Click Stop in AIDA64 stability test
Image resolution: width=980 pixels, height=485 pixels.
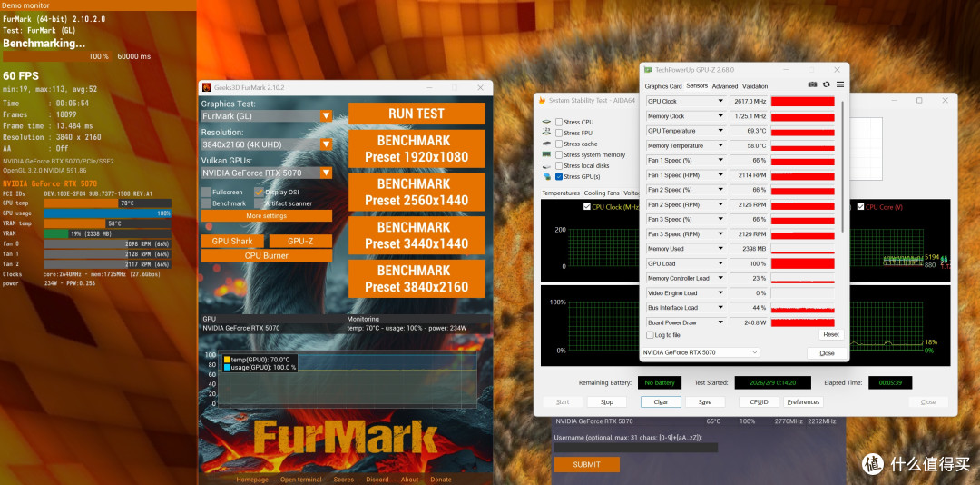pyautogui.click(x=607, y=401)
